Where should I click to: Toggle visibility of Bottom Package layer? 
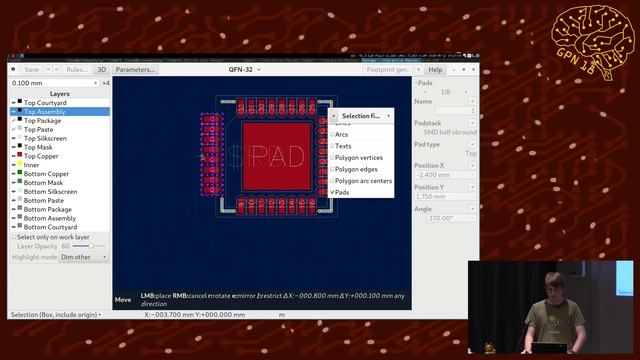[13, 209]
